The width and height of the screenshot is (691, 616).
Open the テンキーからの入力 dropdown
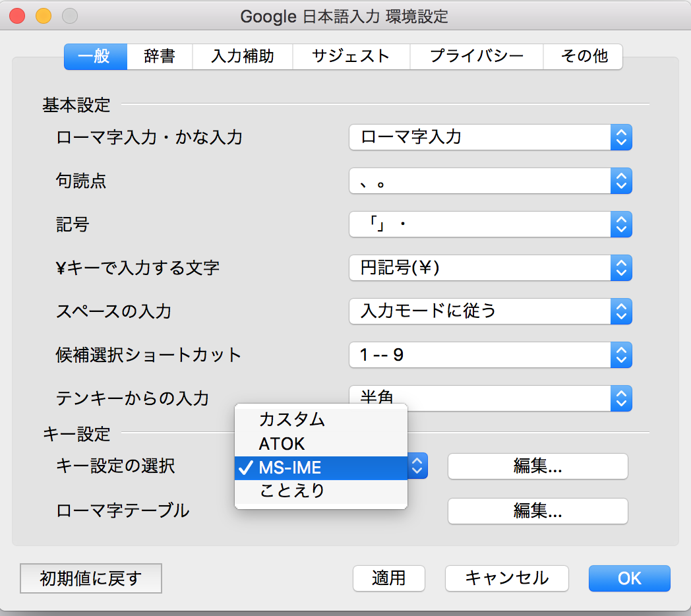pyautogui.click(x=491, y=398)
